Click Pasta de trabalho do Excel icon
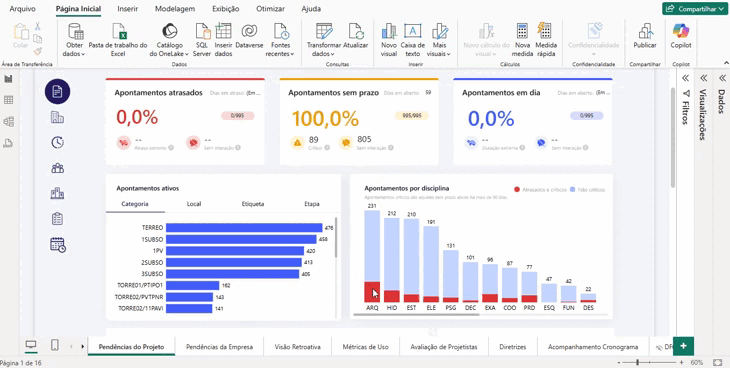This screenshot has height=368, width=730. coord(120,31)
